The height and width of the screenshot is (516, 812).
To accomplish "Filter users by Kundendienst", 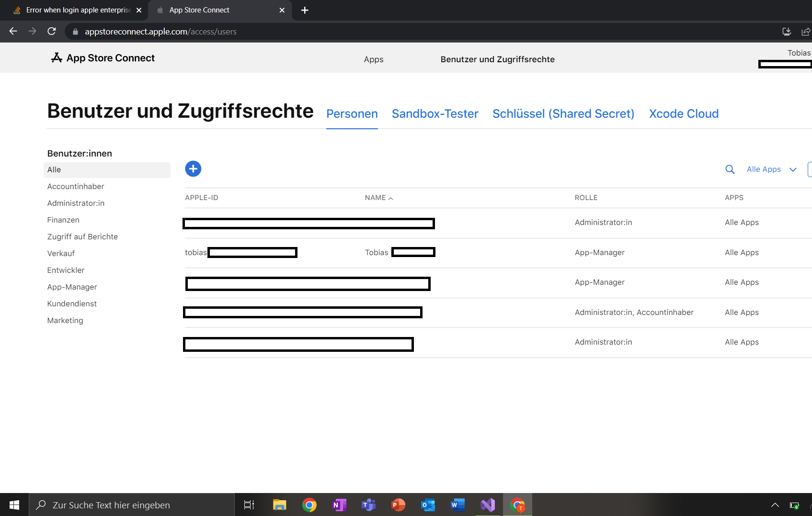I will point(72,304).
